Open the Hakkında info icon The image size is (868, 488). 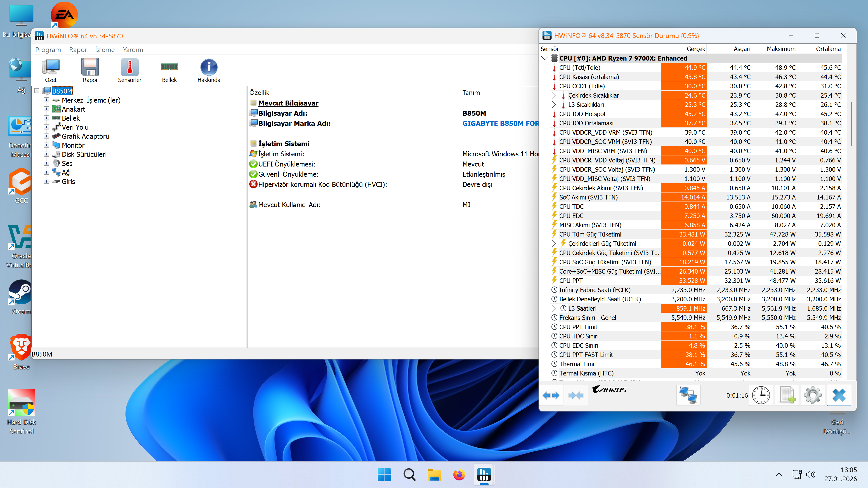(x=209, y=70)
